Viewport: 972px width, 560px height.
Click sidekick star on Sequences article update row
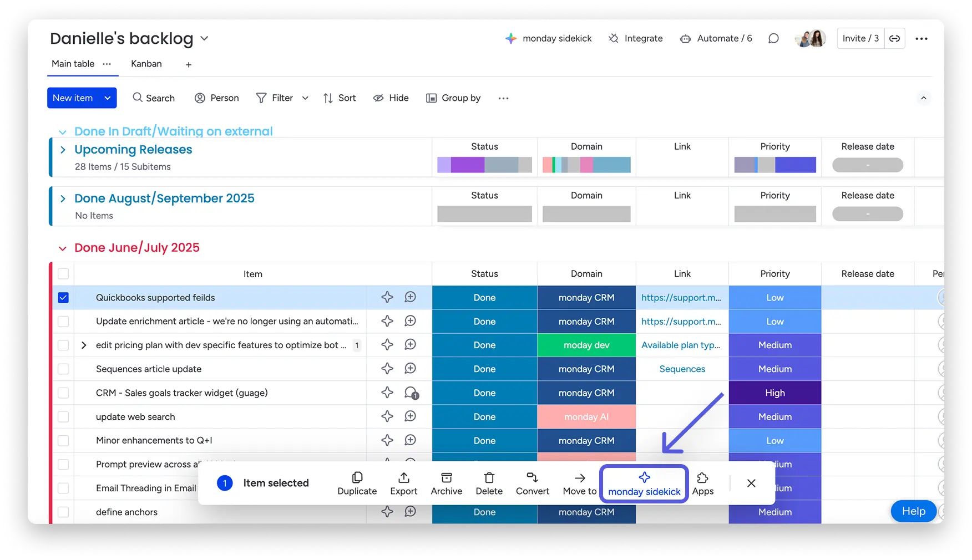click(387, 369)
